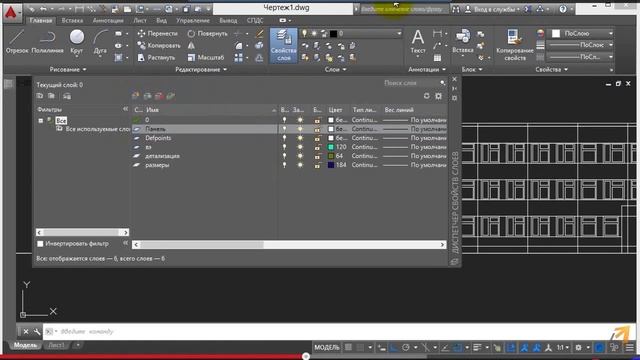The image size is (640, 360).
Task: Click new property filter icon
Action: (40, 96)
